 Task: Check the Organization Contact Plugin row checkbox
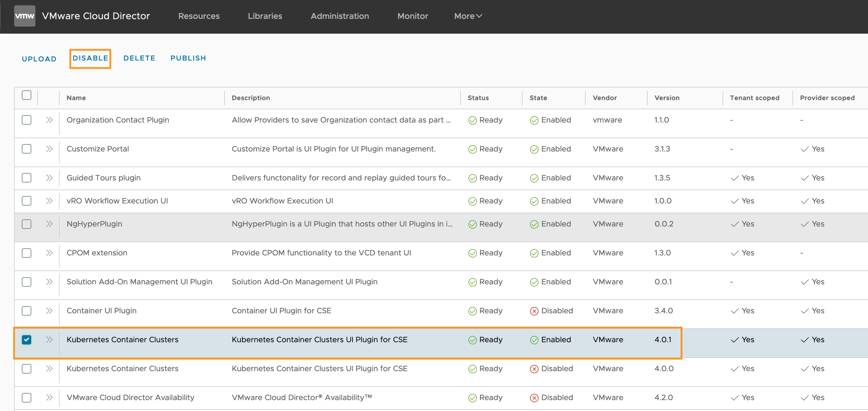27,120
